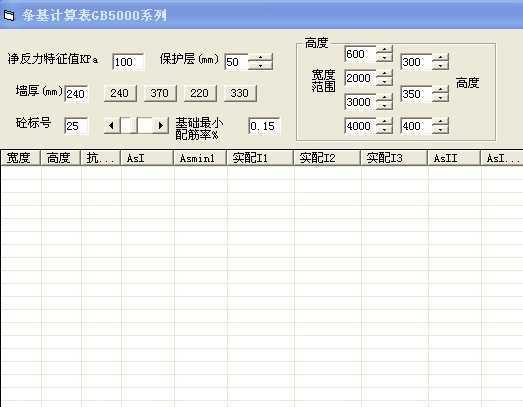Screen dimensions: 523x407
Task: Click the 实配I3 column header
Action: click(394, 158)
